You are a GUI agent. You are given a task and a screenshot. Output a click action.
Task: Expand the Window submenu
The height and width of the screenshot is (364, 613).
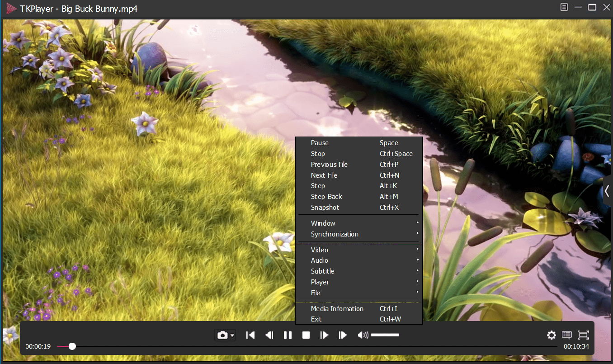pos(359,223)
